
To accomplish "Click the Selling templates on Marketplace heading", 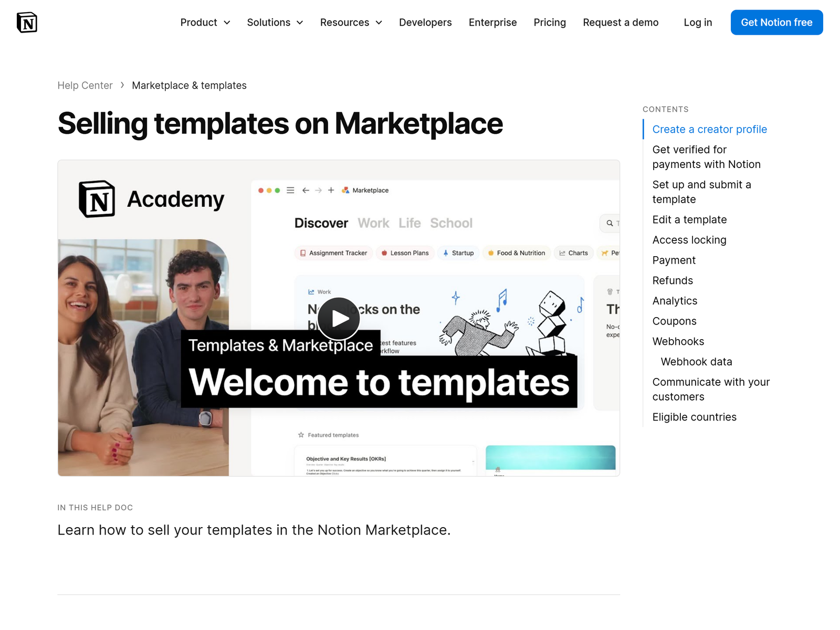I will pyautogui.click(x=280, y=124).
